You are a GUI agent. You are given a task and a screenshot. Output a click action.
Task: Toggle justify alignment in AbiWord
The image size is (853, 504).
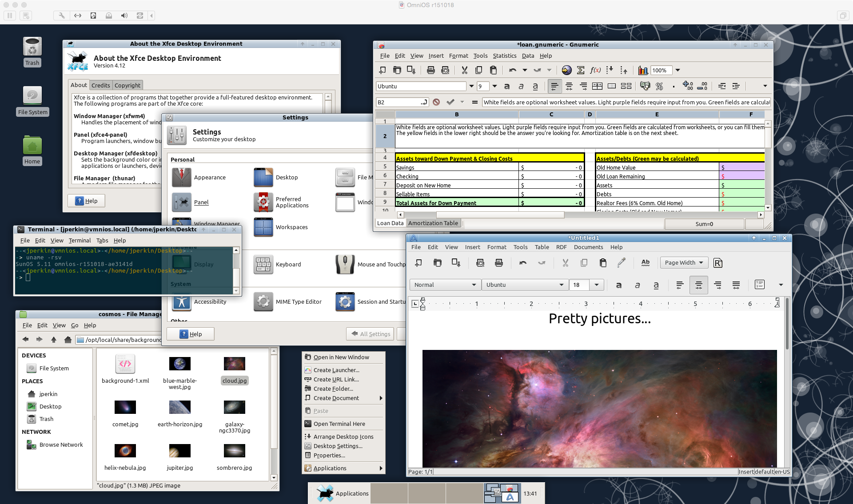736,285
